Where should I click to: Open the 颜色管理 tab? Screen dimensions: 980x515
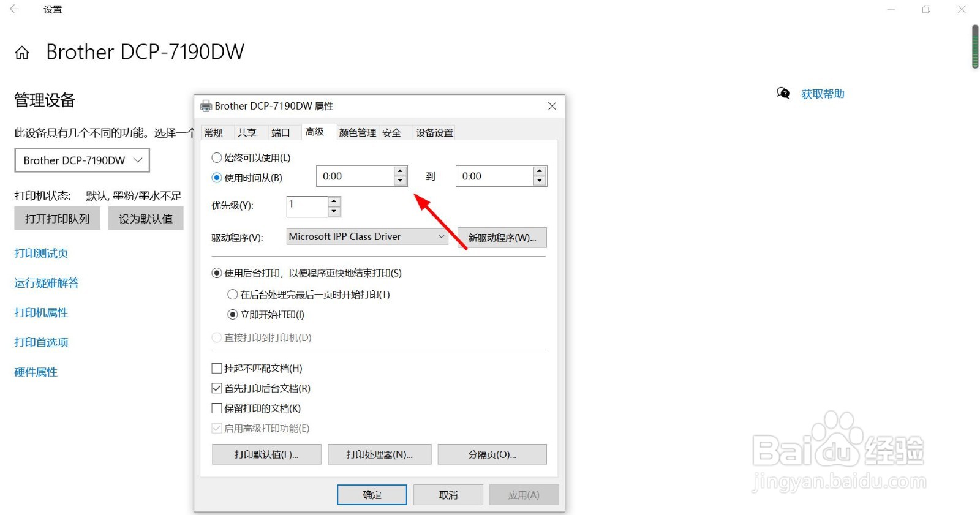[x=358, y=133]
